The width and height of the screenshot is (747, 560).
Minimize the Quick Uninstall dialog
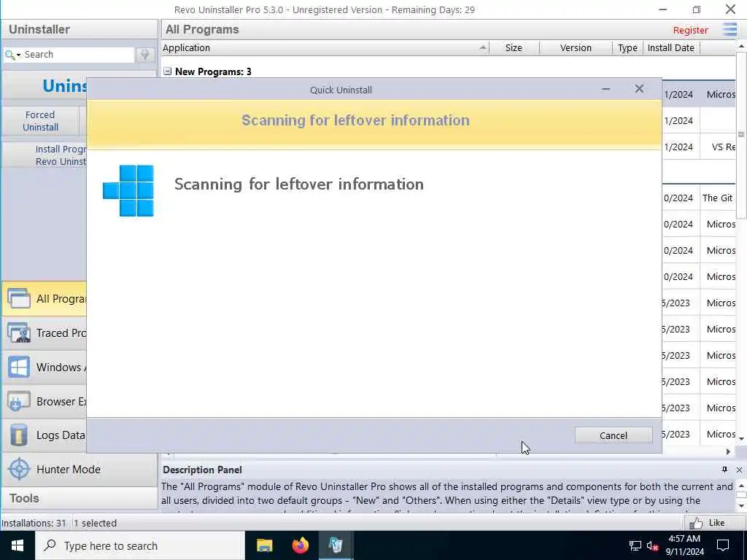click(605, 89)
